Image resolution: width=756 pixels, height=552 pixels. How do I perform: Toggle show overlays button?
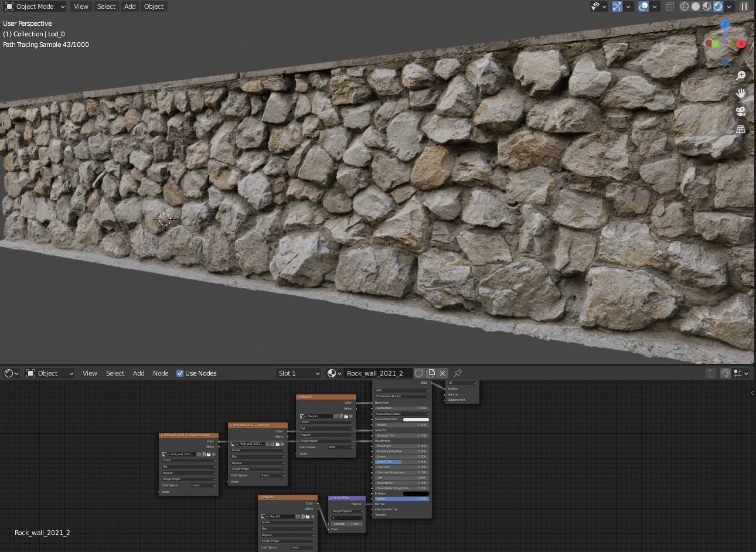point(643,6)
